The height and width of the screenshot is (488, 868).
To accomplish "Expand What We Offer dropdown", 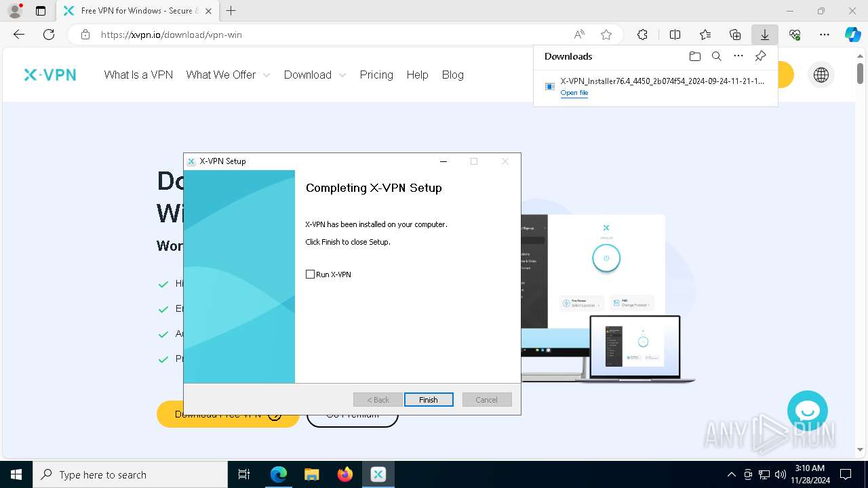I will (x=228, y=75).
